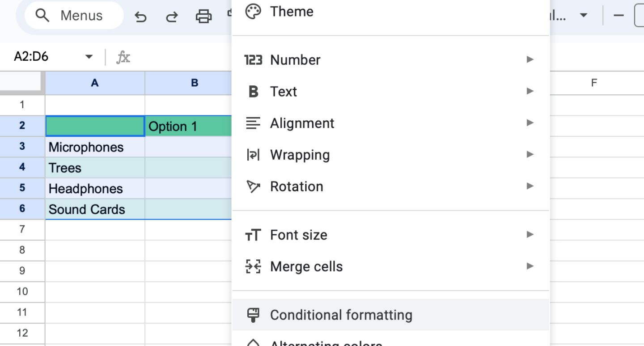Click the print icon in toolbar
Screen dimensions: 644x346
pyautogui.click(x=203, y=17)
